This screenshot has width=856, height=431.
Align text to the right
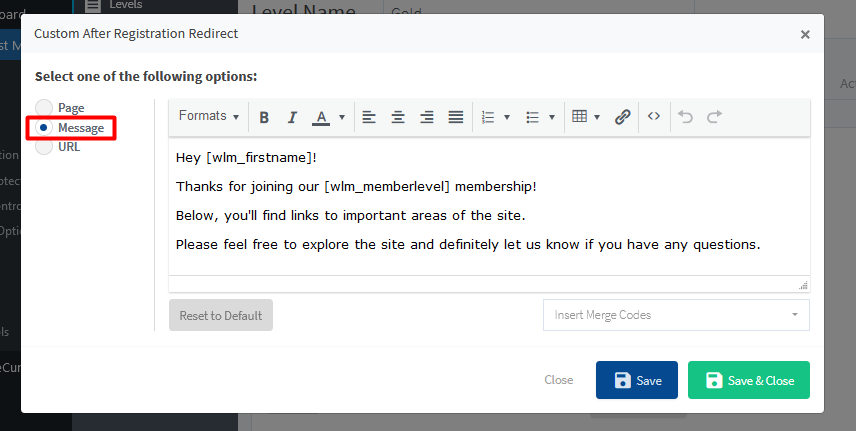[x=427, y=116]
